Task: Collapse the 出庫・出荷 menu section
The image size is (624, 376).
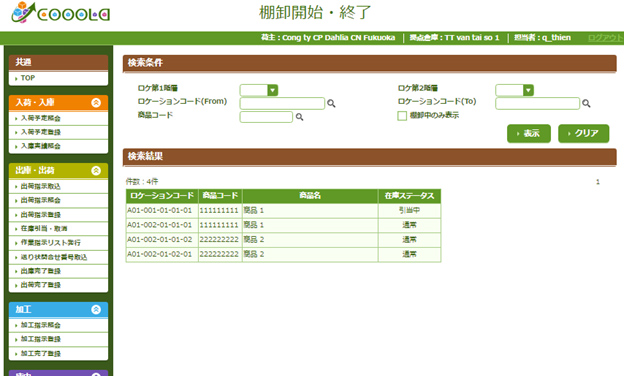Action: click(x=96, y=171)
